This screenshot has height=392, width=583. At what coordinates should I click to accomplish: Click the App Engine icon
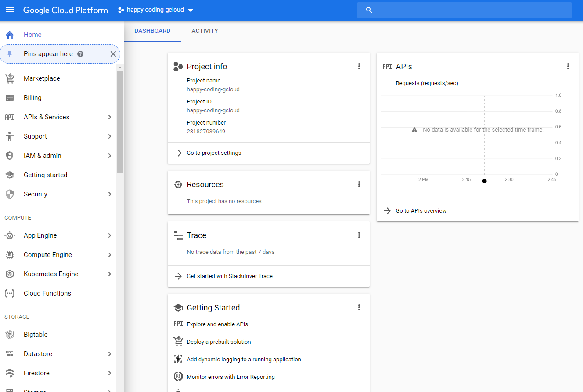(10, 235)
